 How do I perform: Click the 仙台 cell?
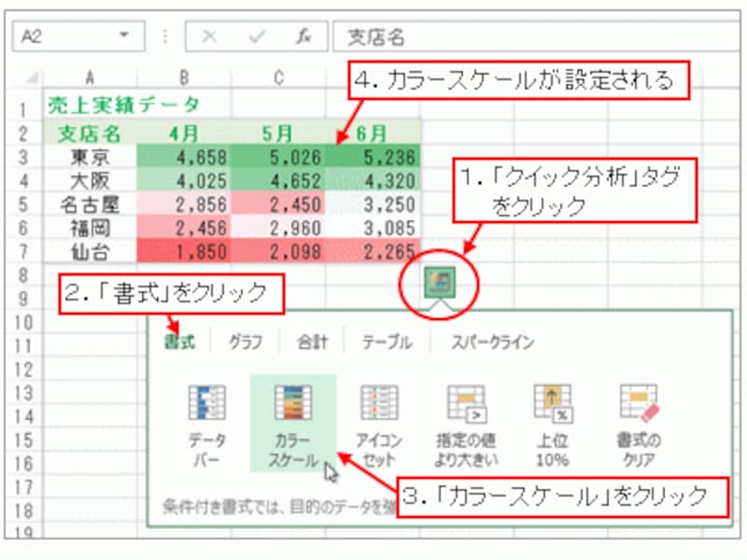(90, 251)
